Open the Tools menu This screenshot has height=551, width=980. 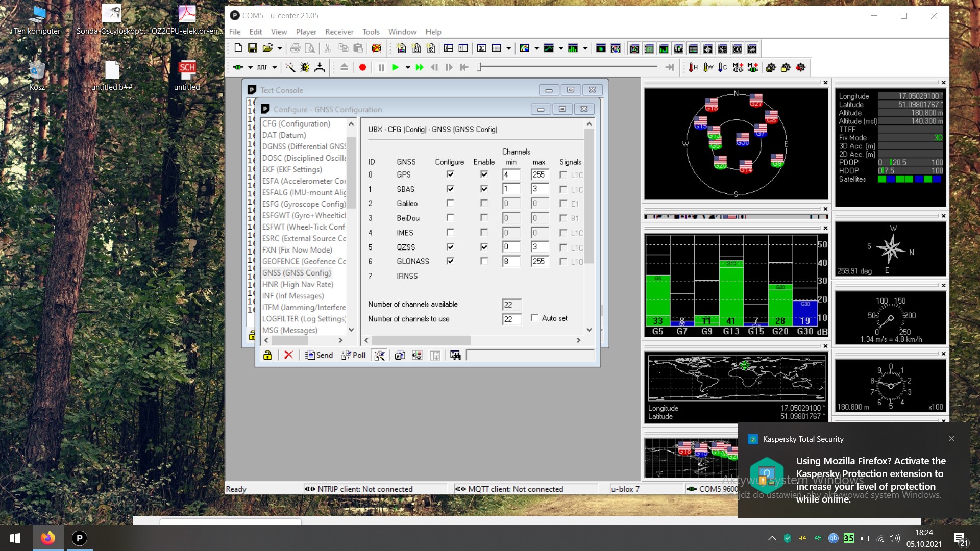pyautogui.click(x=371, y=32)
